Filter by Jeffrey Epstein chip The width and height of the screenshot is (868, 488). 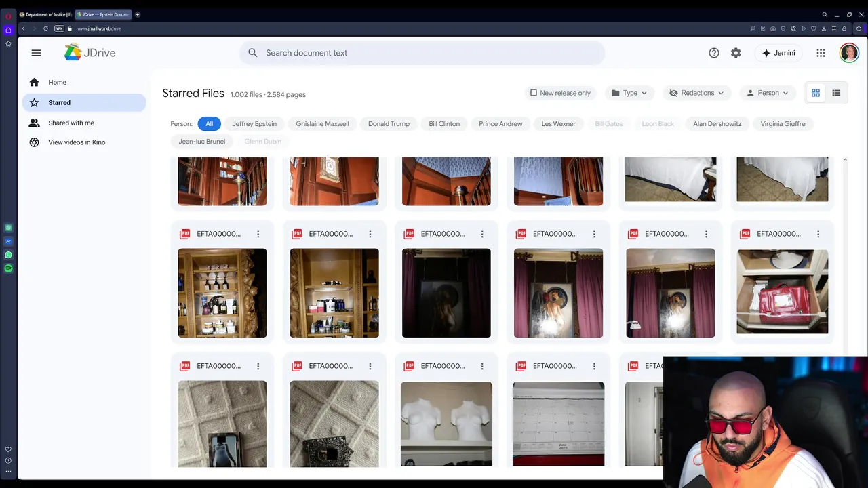pos(254,124)
